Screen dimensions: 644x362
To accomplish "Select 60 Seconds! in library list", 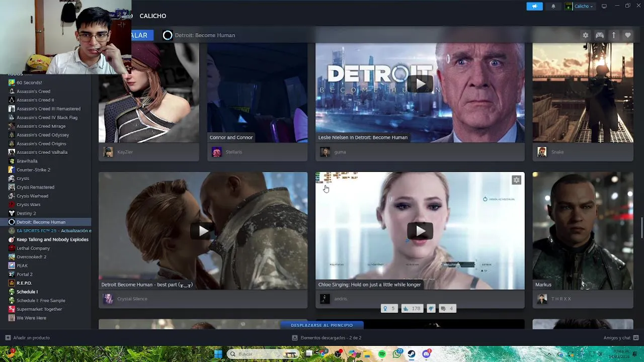I will click(29, 82).
